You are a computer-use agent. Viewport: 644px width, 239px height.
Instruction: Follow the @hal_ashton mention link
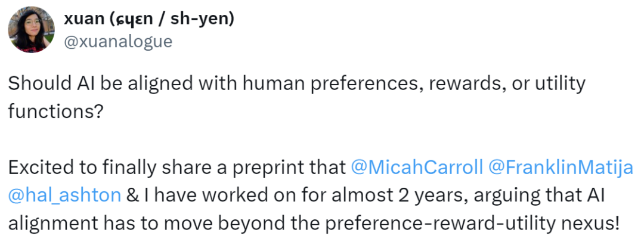[64, 195]
